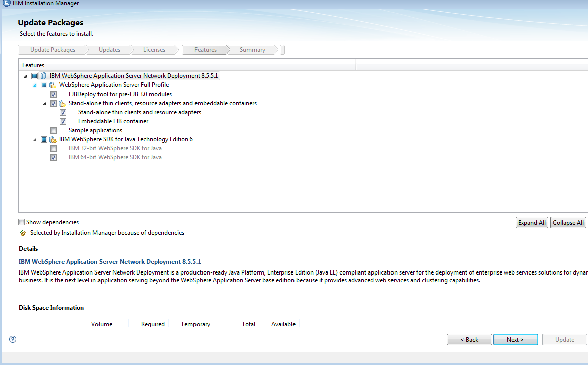Click the Total column in Disk Space Information
This screenshot has width=588, height=365.
tap(248, 324)
